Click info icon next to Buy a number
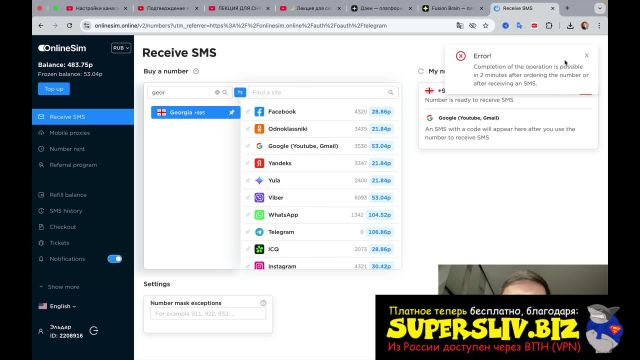Screen dimensions: 640x360 pyautogui.click(x=196, y=71)
